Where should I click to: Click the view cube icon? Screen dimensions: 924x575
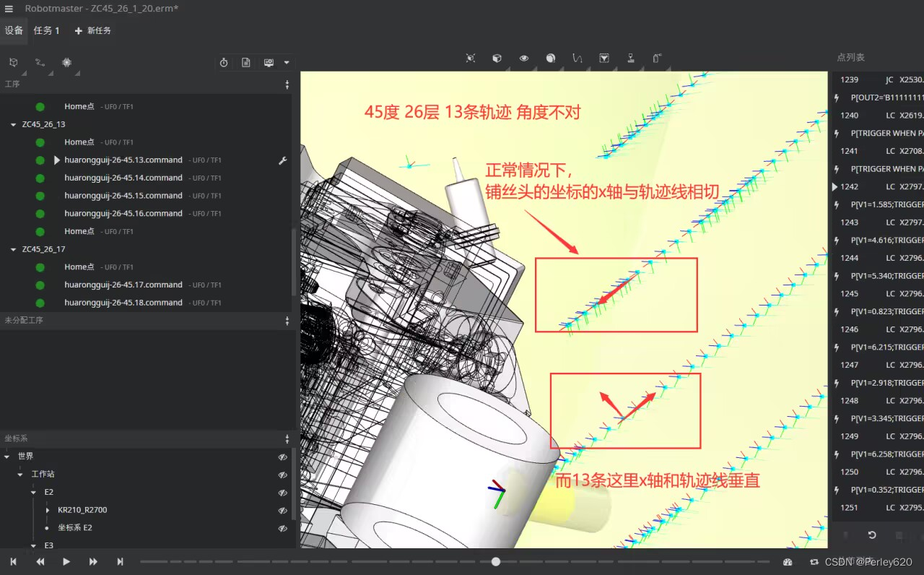coord(497,59)
